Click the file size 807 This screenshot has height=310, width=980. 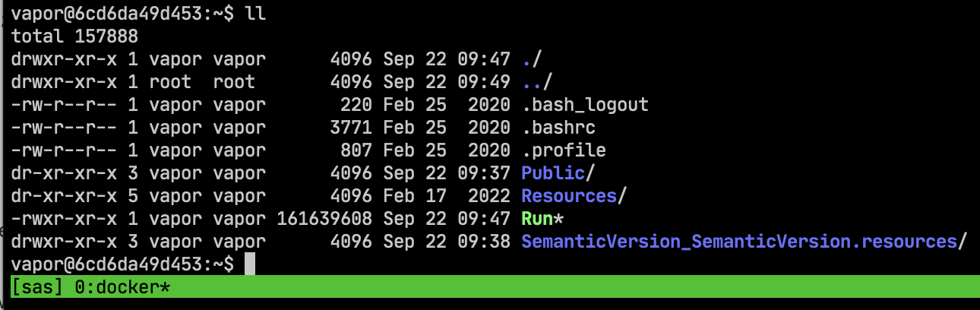(356, 150)
